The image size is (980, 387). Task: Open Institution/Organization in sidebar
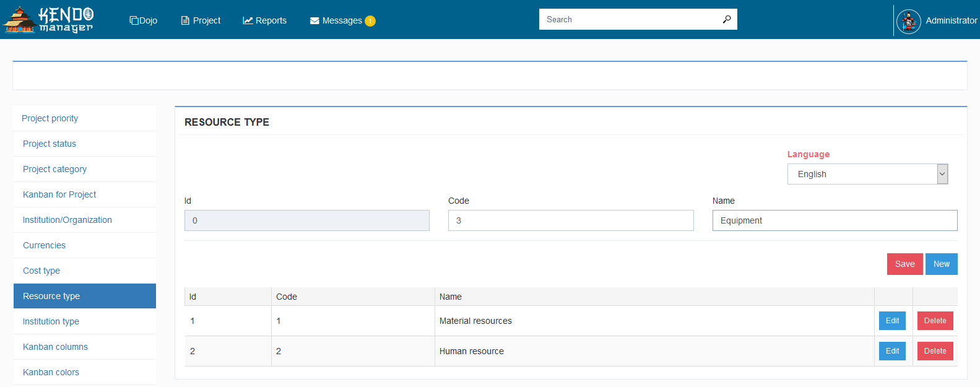(x=85, y=220)
